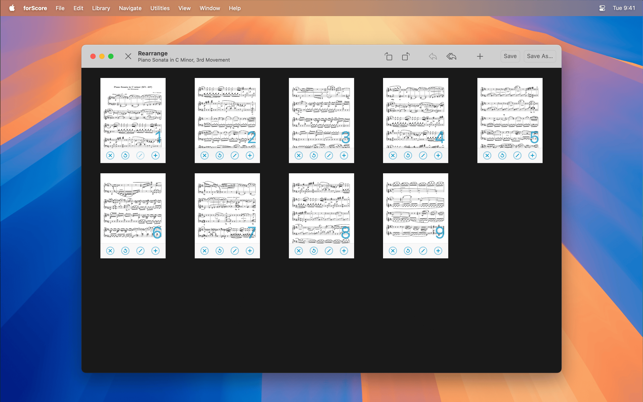Open the Help menu
The image size is (643, 402).
[235, 8]
